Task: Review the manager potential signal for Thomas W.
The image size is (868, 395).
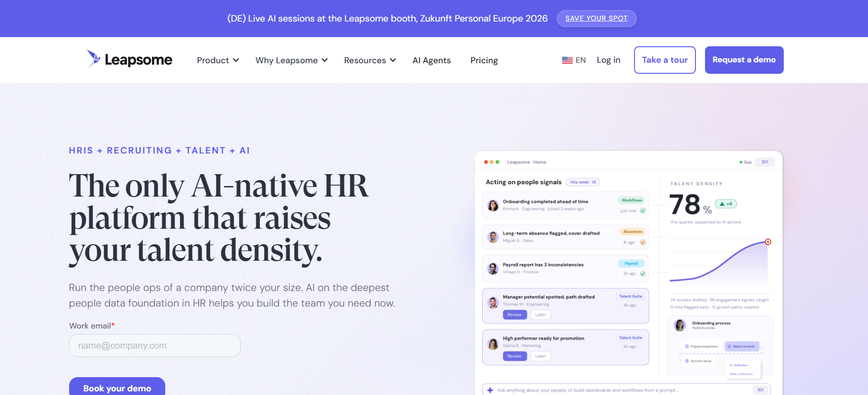Action: [515, 315]
